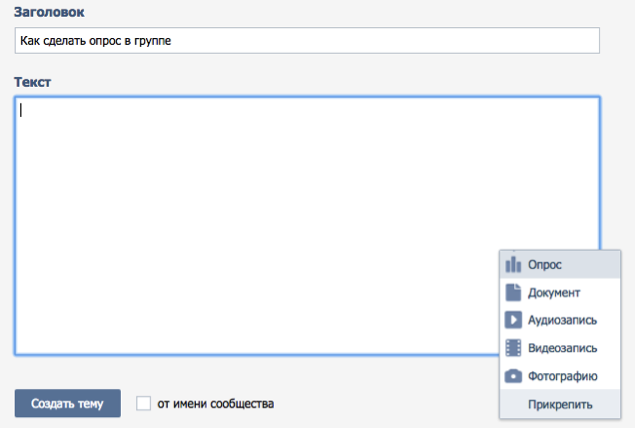Screen dimensions: 636x429
Task: Select Опрос from the attach menu
Action: tap(560, 264)
